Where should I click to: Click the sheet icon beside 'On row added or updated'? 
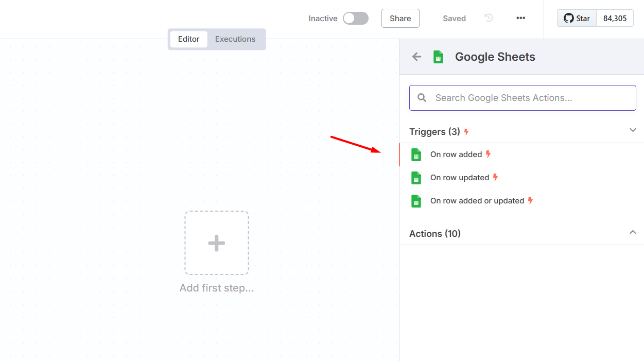click(x=416, y=201)
